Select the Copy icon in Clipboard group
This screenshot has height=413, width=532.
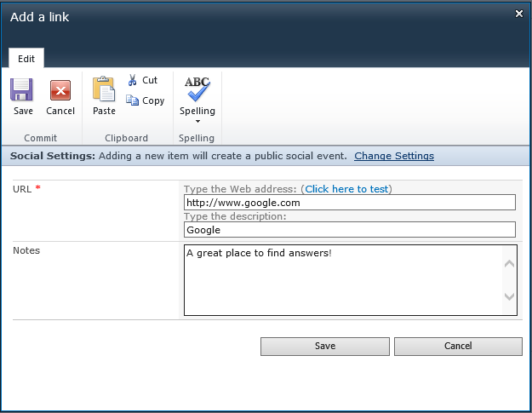pos(133,100)
